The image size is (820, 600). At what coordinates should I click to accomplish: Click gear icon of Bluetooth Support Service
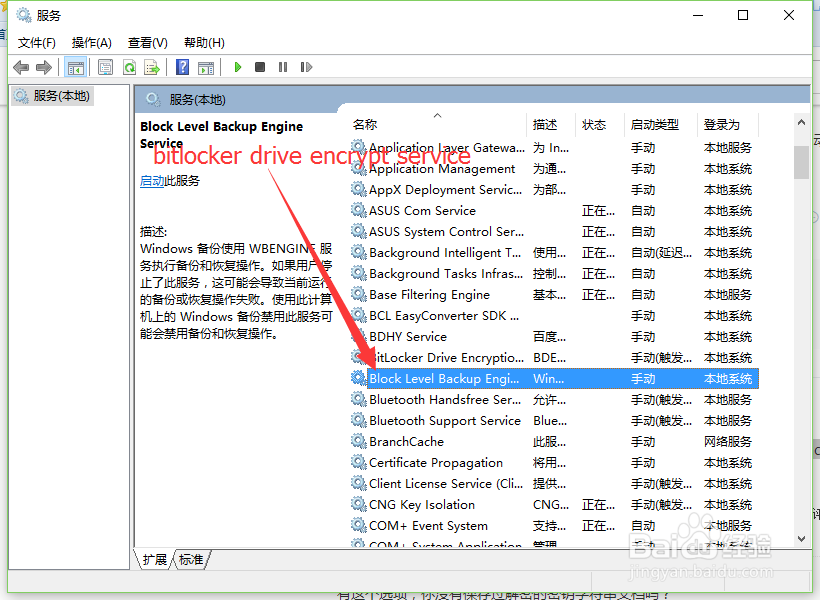coord(358,420)
